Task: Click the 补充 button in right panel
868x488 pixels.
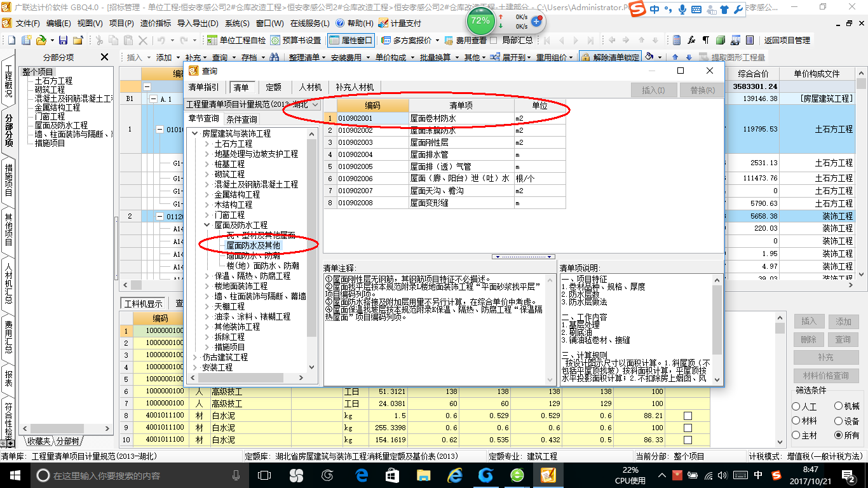Action: [x=825, y=358]
